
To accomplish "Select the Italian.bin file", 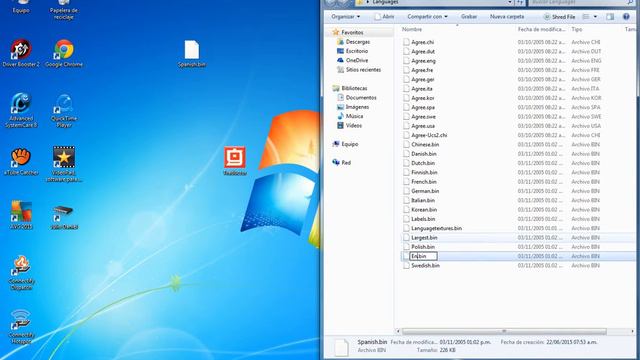I will coord(419,200).
